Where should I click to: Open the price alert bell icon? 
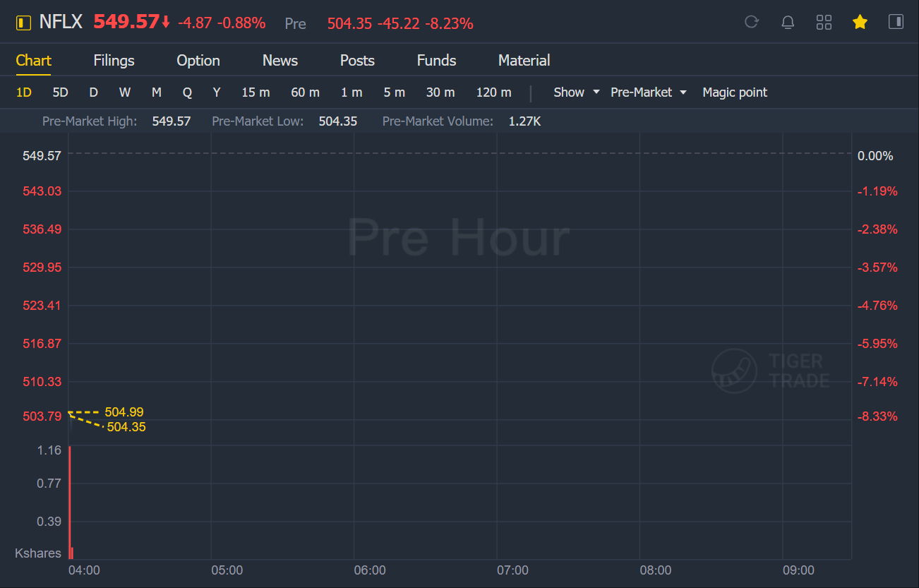coord(788,22)
